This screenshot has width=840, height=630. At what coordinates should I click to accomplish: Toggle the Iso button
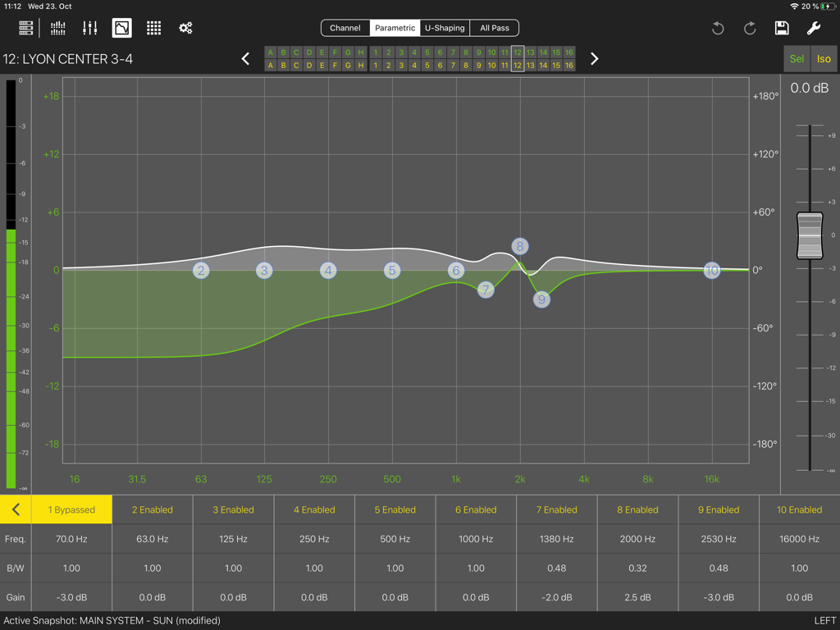tap(824, 58)
